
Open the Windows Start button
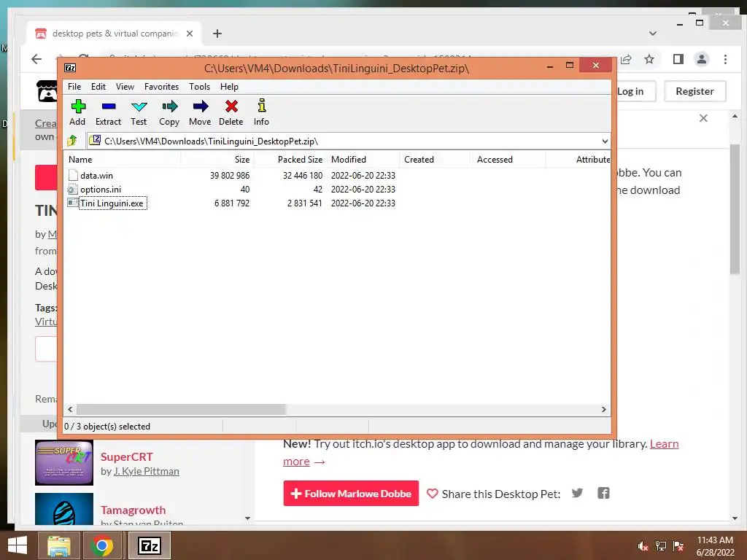[18, 545]
